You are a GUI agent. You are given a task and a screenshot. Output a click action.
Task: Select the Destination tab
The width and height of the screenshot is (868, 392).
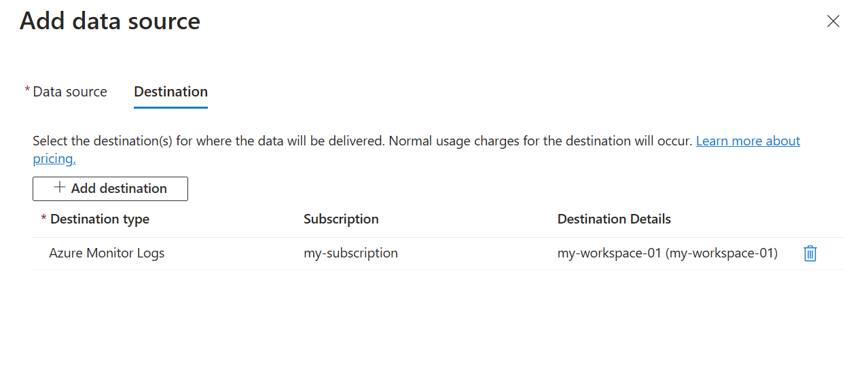click(171, 92)
